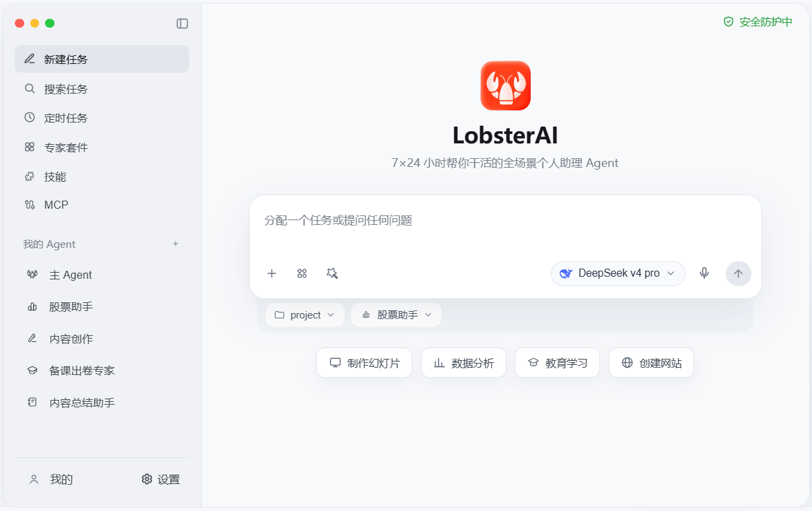
Task: Click the puzzle icon beside 技能
Action: click(x=30, y=176)
